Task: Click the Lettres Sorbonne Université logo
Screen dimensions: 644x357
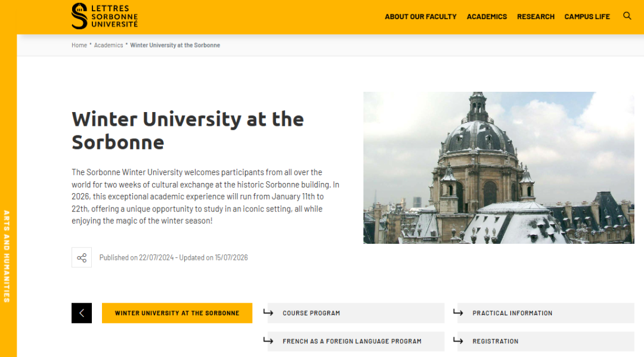Action: tap(104, 16)
